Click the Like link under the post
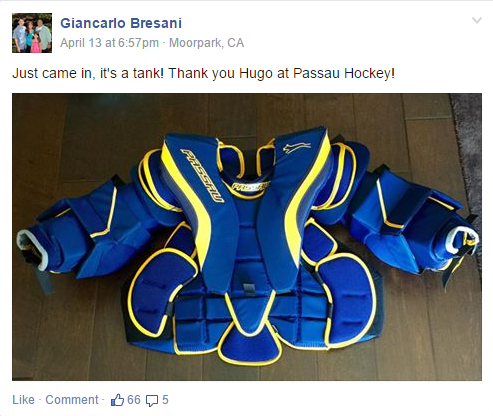The width and height of the screenshot is (493, 416). click(23, 400)
